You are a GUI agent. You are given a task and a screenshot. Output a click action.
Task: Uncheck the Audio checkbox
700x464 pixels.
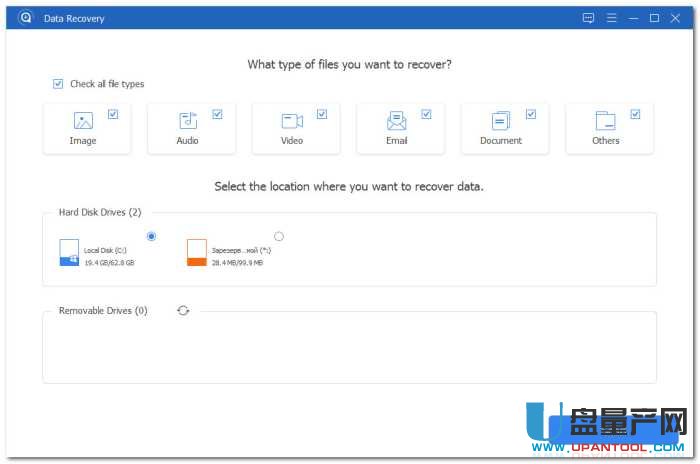coord(217,114)
